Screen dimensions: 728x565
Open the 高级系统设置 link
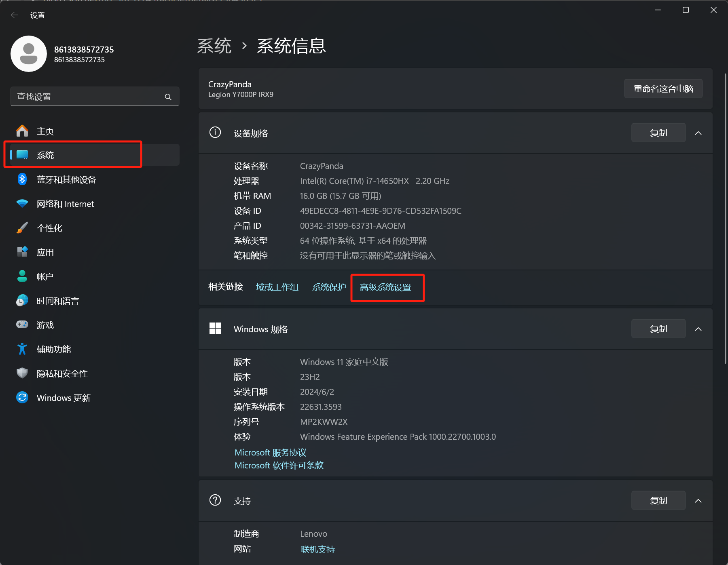tap(385, 287)
